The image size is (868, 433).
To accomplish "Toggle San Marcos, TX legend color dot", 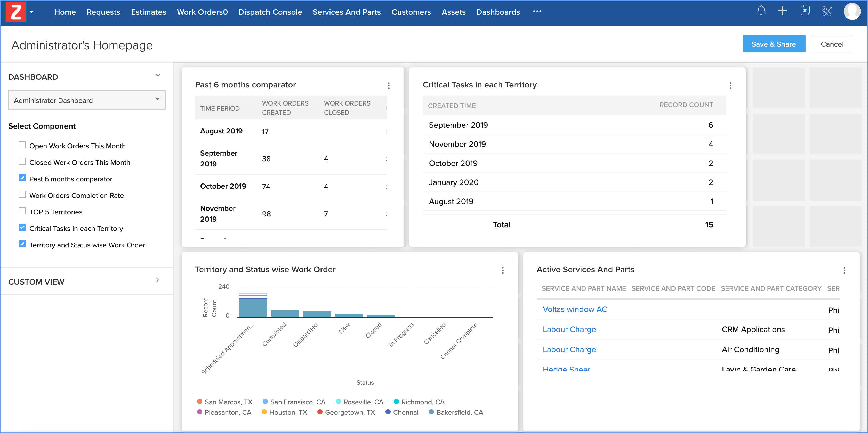I will [x=199, y=402].
